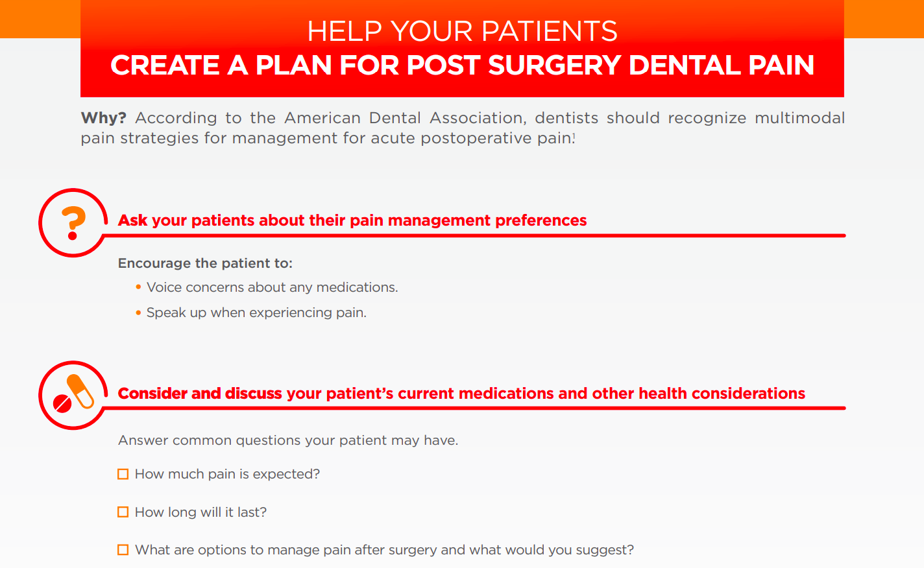Click the bold 'Why?' text
This screenshot has height=568, width=924.
[104, 118]
